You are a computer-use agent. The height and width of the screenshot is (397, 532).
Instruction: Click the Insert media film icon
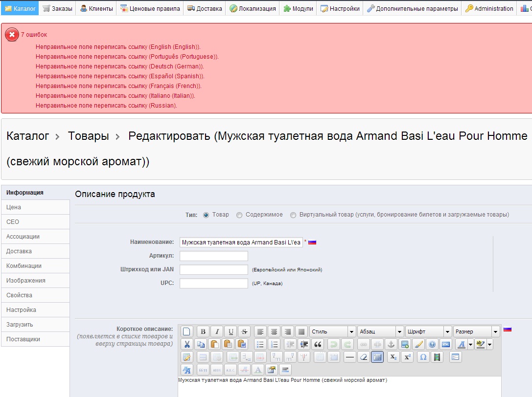[x=437, y=357]
